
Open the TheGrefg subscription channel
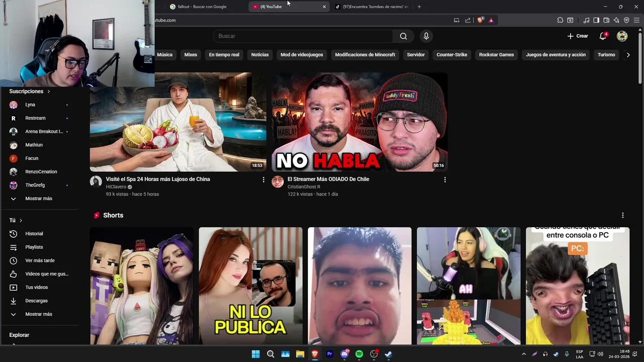pyautogui.click(x=39, y=185)
